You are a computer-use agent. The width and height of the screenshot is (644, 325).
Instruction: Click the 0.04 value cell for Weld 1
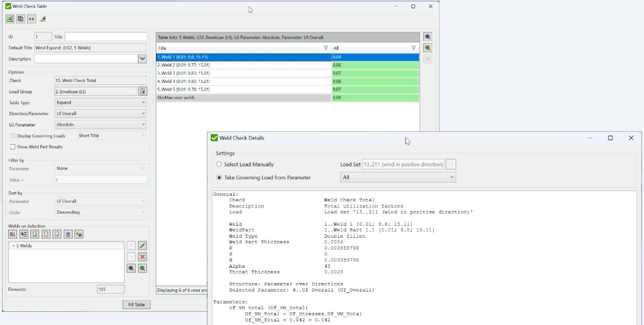click(x=375, y=57)
